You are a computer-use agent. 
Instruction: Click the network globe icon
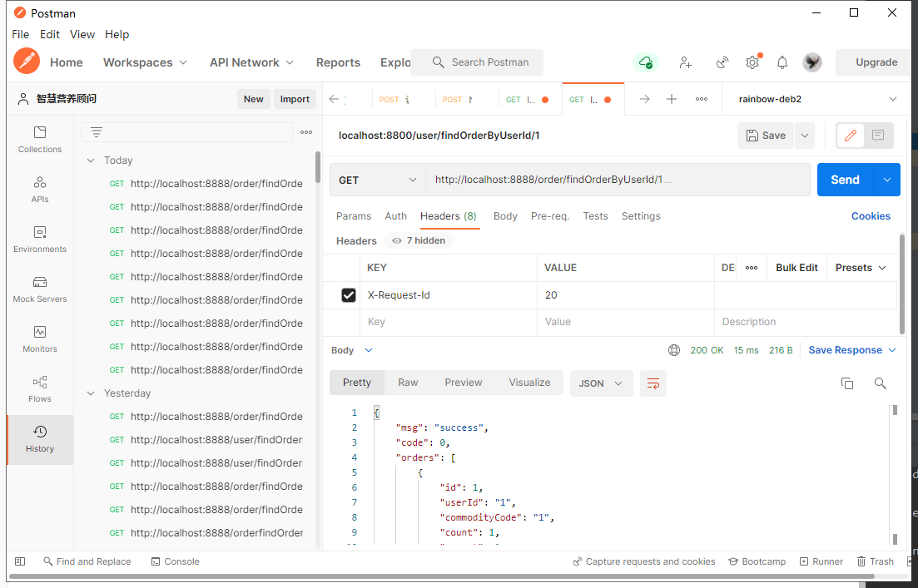[x=674, y=350]
